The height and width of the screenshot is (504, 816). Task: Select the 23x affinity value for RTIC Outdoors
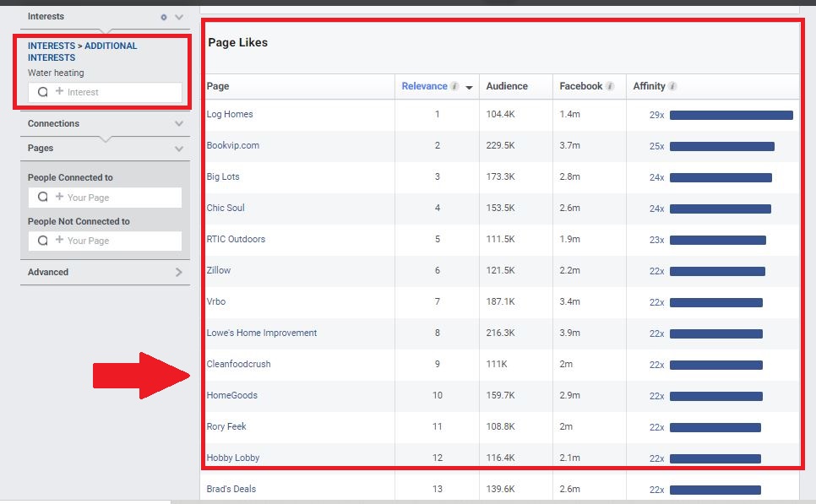(x=656, y=240)
